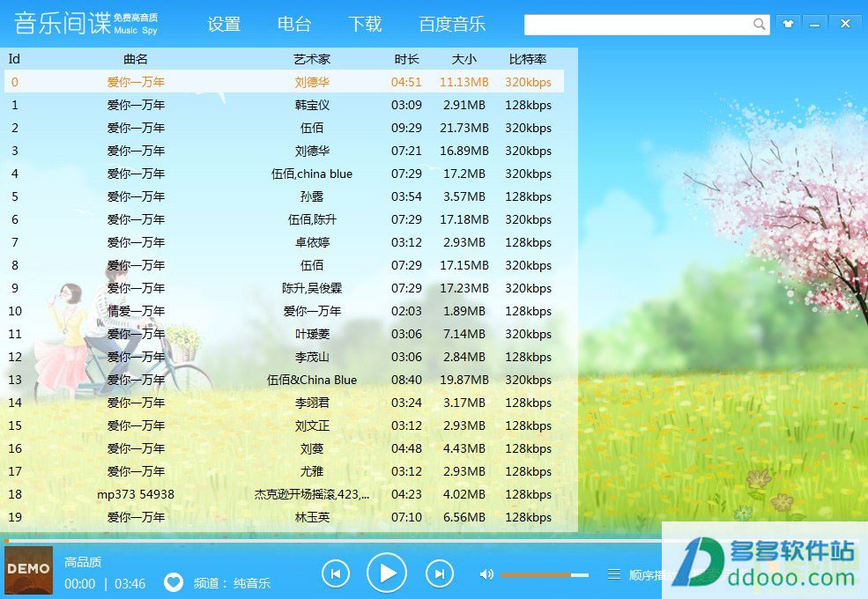
Task: Select the song titled 情爱一万年
Action: 284,311
